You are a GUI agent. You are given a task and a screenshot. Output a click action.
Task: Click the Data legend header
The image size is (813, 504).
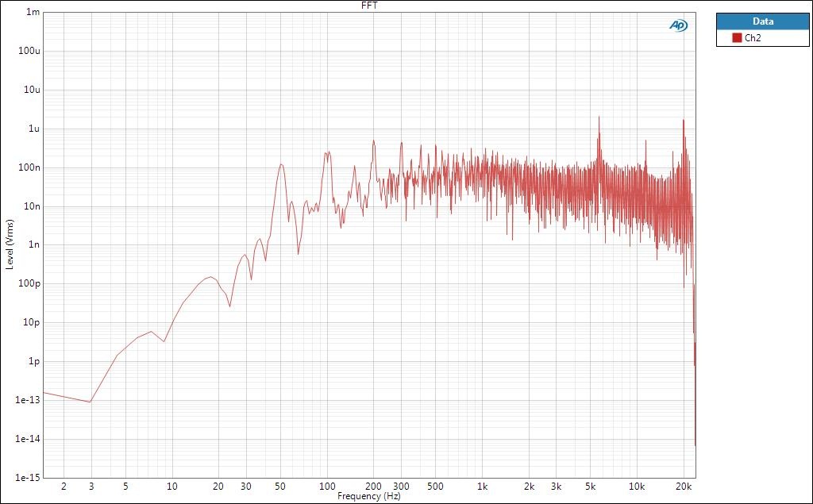(x=763, y=21)
